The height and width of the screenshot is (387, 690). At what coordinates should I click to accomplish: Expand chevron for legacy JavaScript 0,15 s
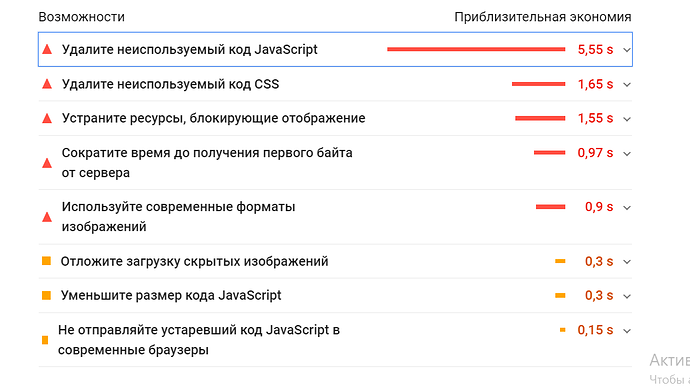tap(627, 331)
